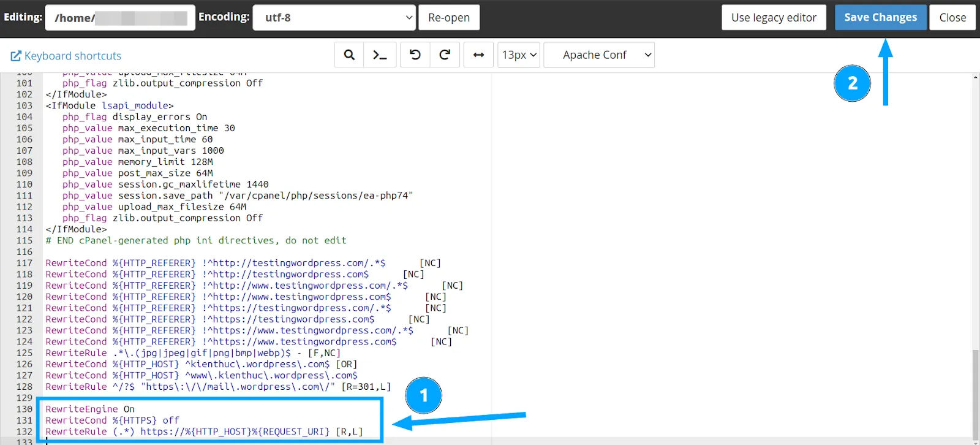Click '</IfModule>' on line 114
Viewport: 980px width, 445px height.
[76, 229]
